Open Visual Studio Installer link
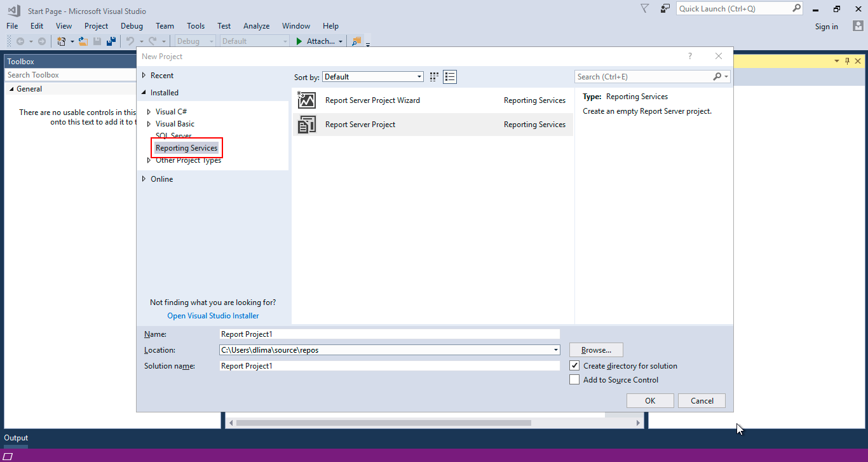The height and width of the screenshot is (462, 868). 213,316
